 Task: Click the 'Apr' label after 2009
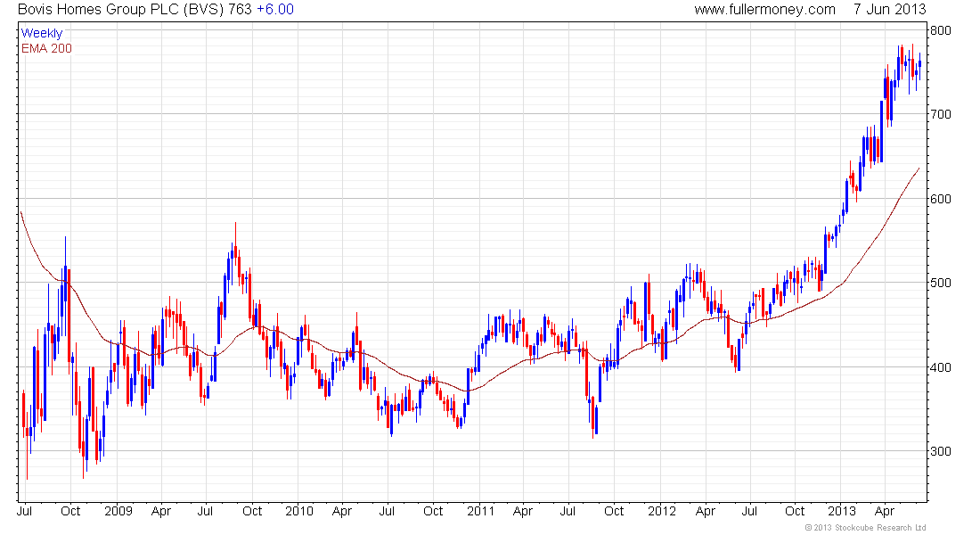pyautogui.click(x=161, y=511)
